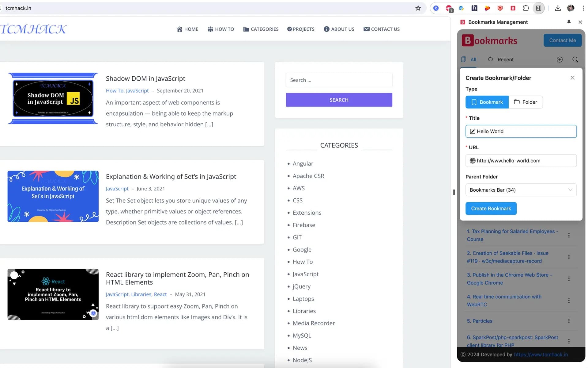The height and width of the screenshot is (368, 588).
Task: Click the TCMHACK site logo
Action: coord(33,29)
